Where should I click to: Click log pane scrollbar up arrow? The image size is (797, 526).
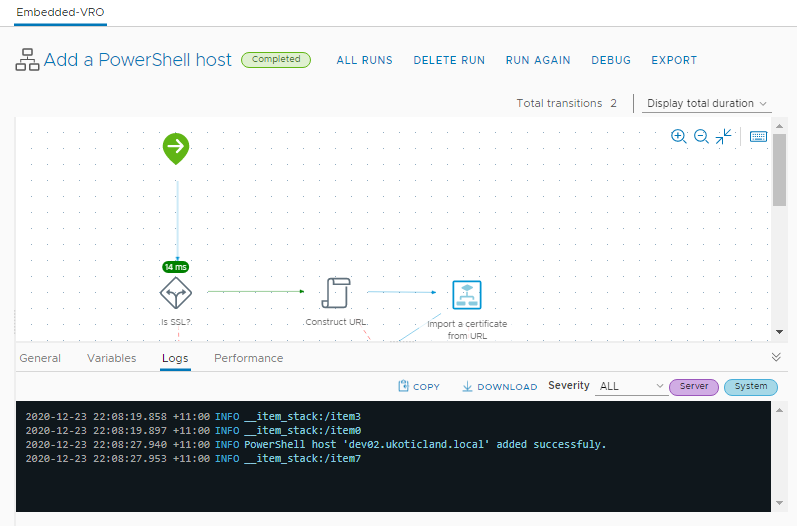pos(779,410)
